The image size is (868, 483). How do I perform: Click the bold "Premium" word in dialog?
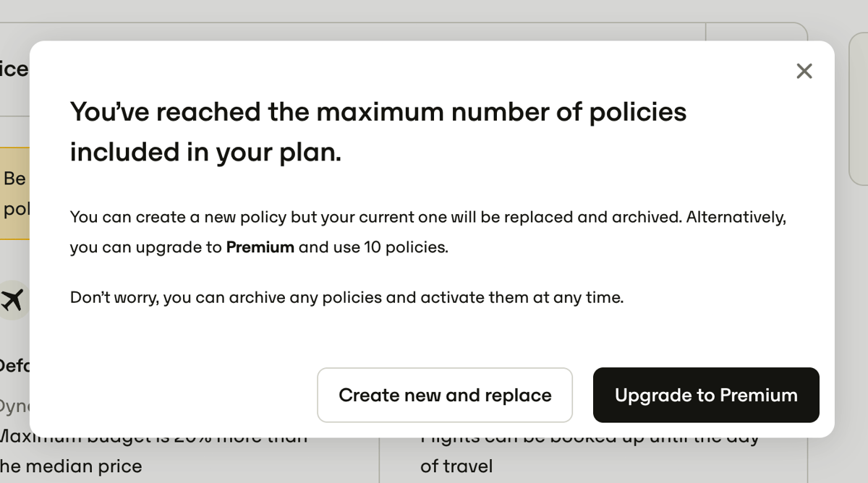(260, 247)
